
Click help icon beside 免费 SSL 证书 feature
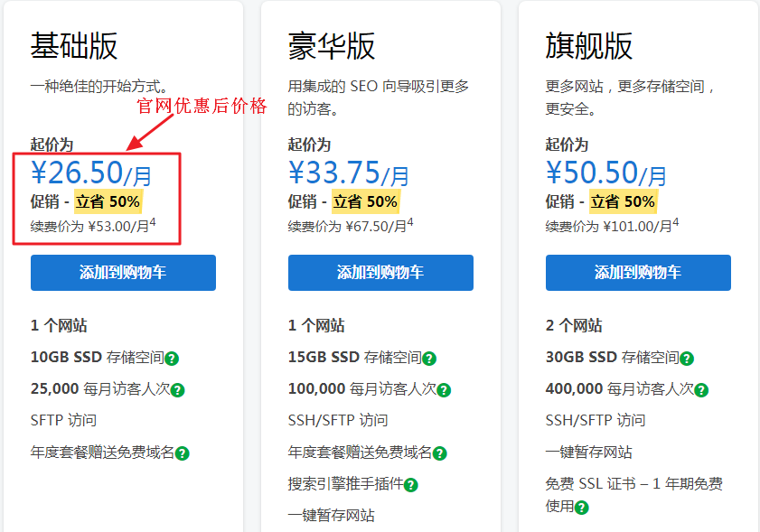coord(581,508)
